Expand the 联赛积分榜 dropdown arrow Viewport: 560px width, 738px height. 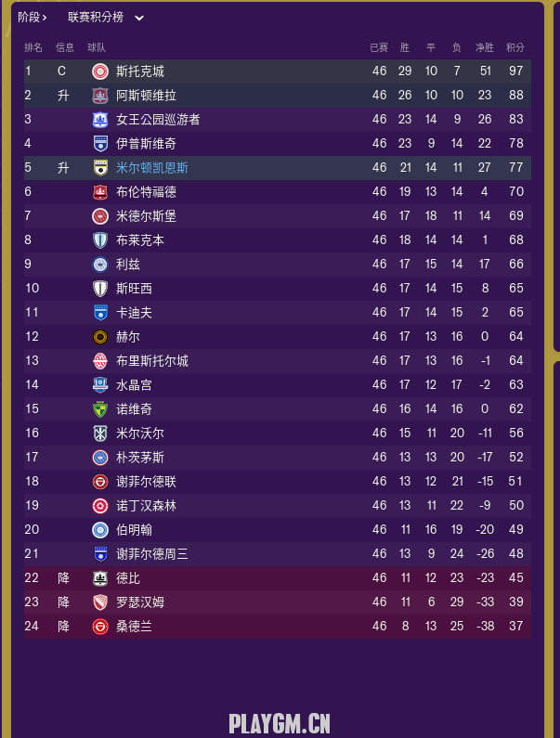139,18
